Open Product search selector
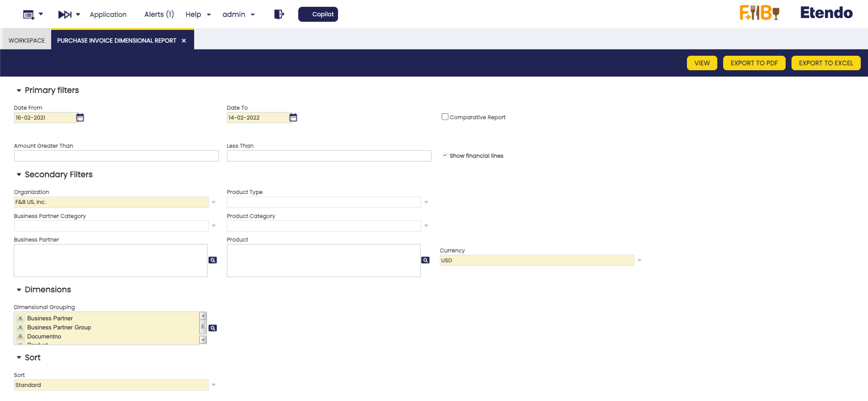868x401 pixels. pos(425,260)
